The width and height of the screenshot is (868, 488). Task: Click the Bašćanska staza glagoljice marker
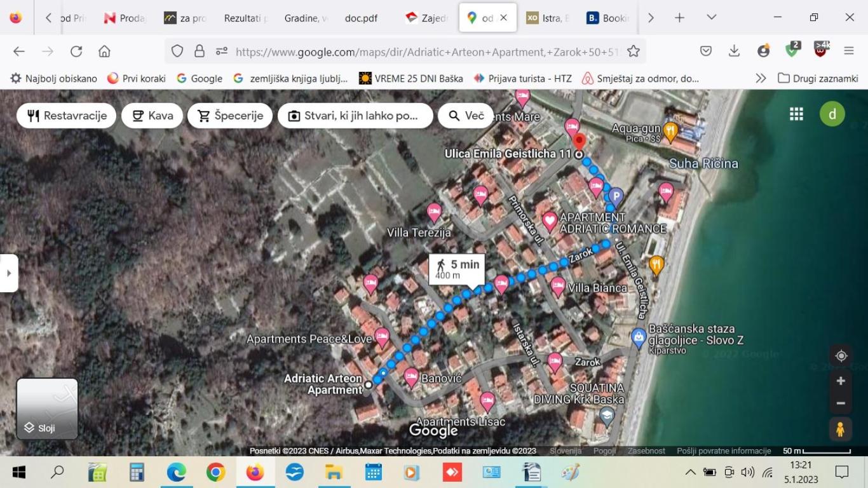(x=639, y=338)
